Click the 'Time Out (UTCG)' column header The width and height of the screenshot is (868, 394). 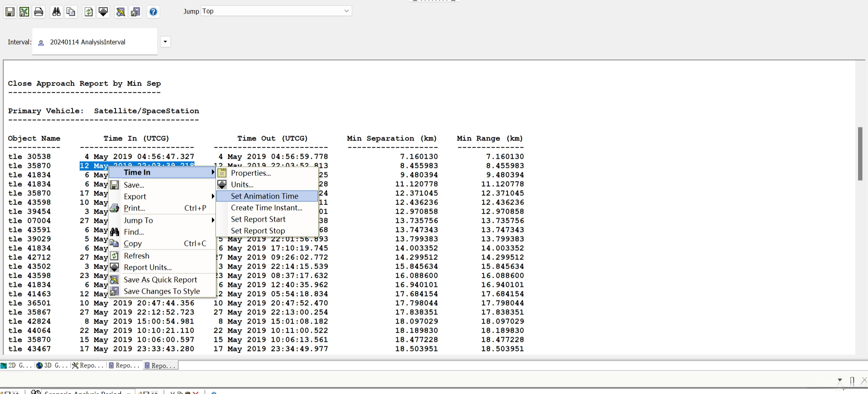tap(273, 138)
